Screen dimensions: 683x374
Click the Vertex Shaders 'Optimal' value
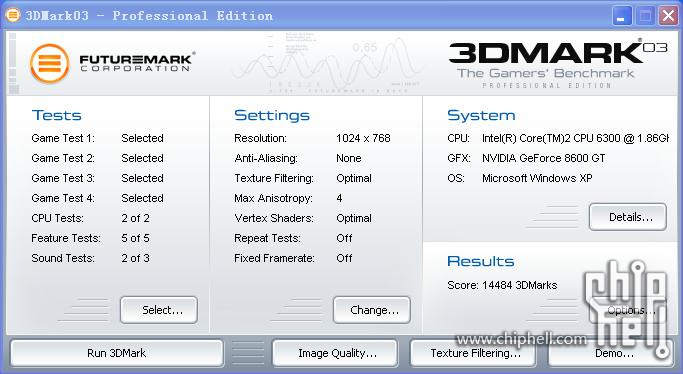click(354, 219)
